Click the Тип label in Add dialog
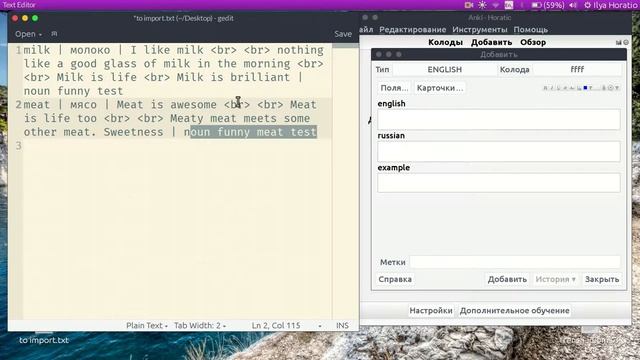The width and height of the screenshot is (640, 360). (382, 69)
